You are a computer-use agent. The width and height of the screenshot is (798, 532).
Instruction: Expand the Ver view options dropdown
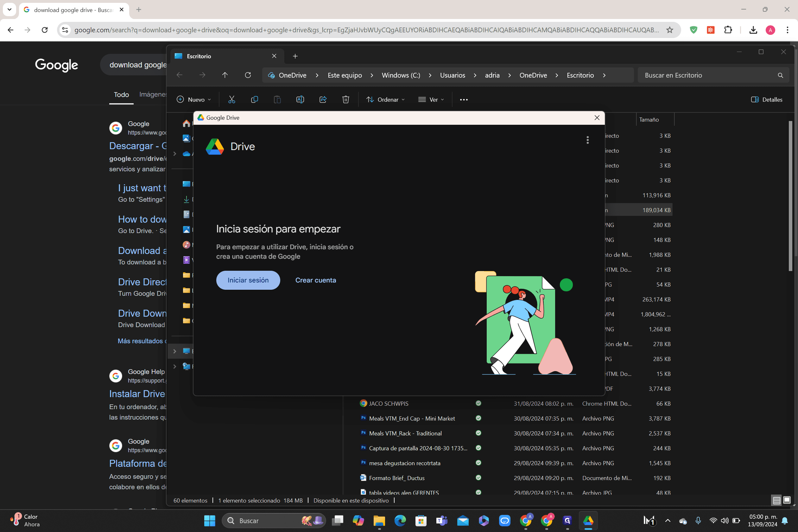coord(431,99)
